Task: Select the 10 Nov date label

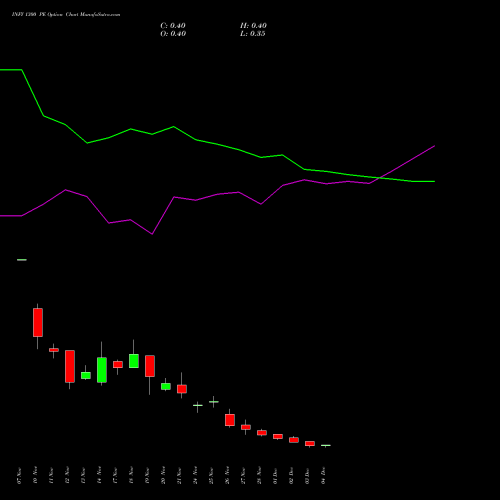Action: click(35, 476)
